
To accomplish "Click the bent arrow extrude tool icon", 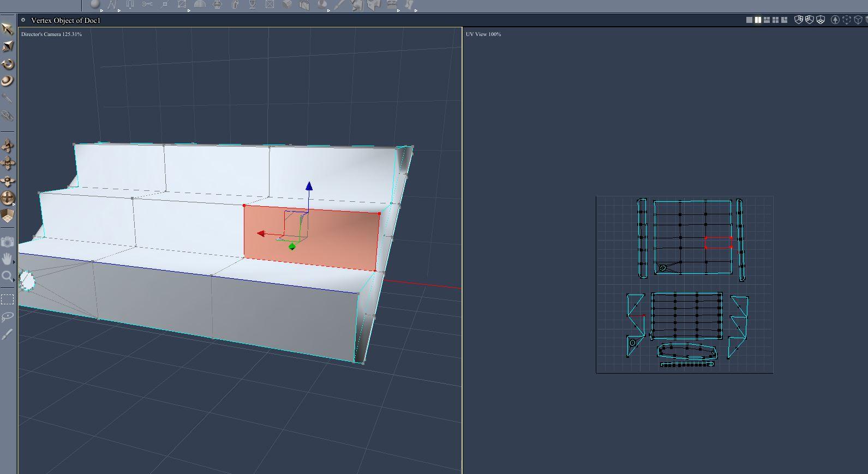I will click(235, 5).
